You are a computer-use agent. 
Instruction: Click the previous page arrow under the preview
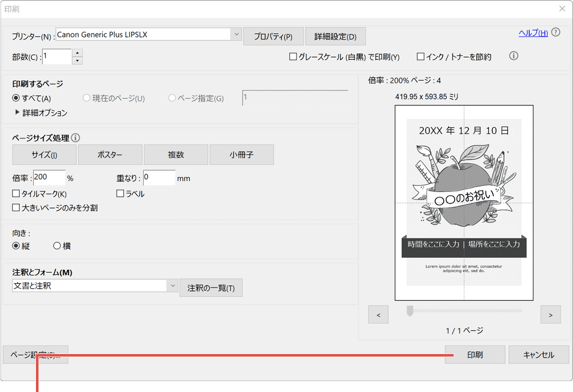coord(378,314)
